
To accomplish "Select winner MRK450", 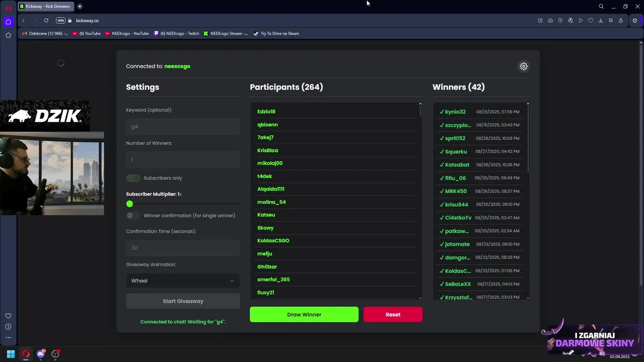I will (x=456, y=191).
